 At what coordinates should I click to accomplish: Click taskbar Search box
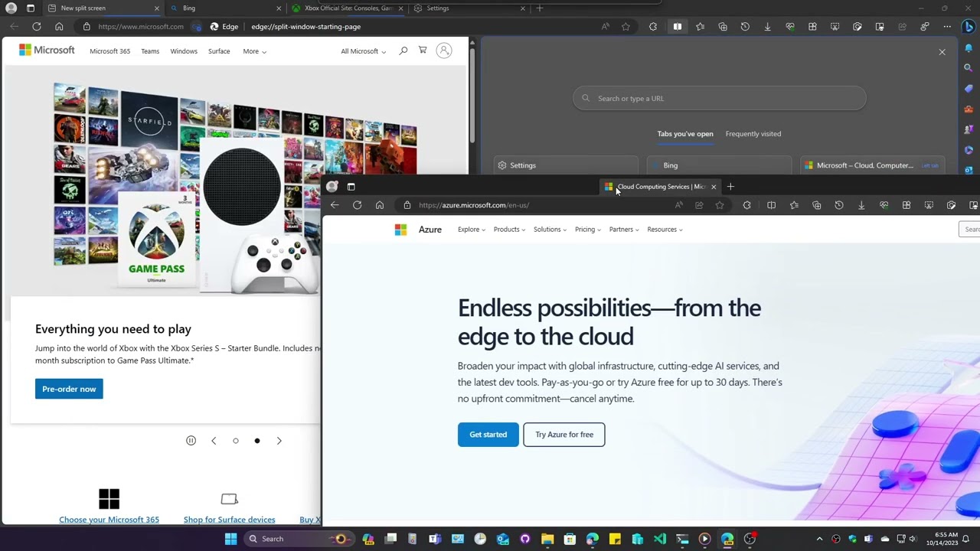click(x=298, y=539)
